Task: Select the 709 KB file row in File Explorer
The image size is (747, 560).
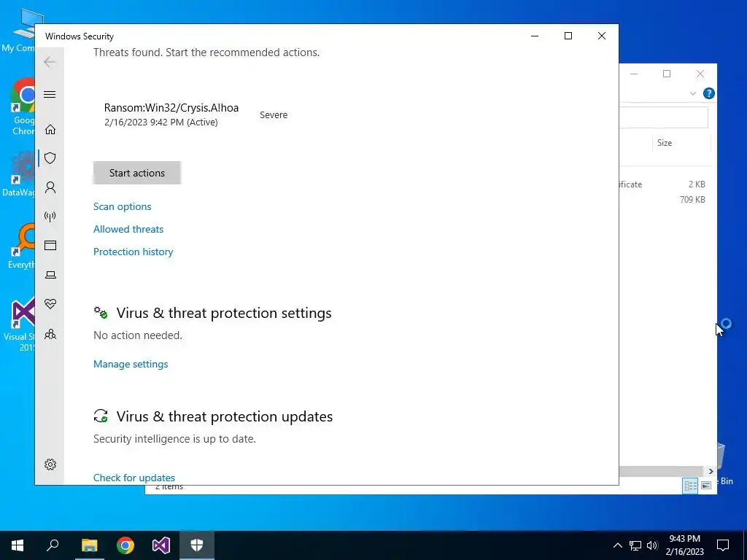Action: [664, 200]
